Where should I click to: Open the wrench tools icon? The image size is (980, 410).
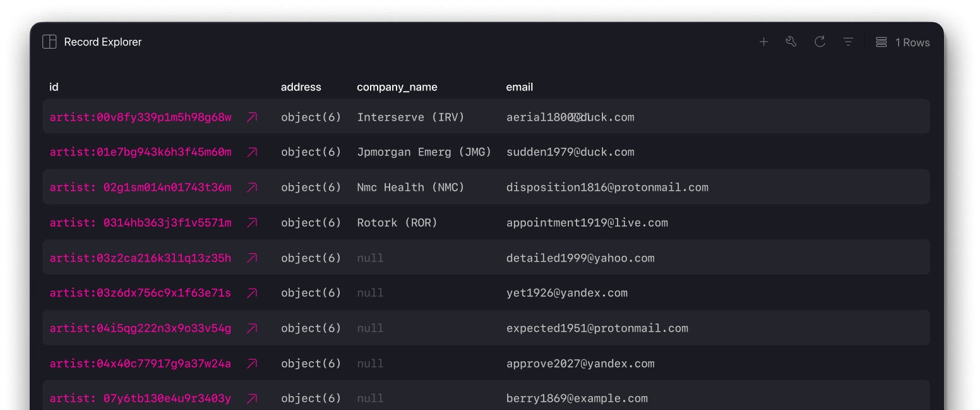click(x=791, y=42)
